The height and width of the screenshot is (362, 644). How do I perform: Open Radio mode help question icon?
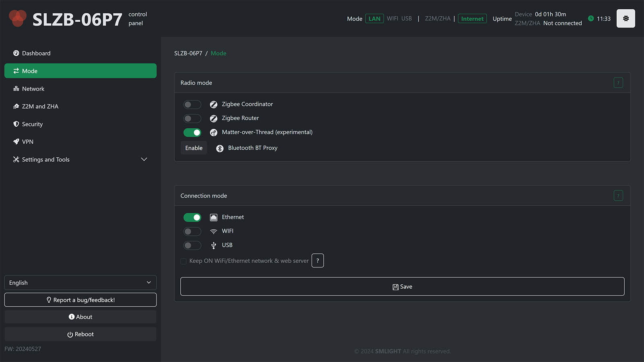coord(618,83)
